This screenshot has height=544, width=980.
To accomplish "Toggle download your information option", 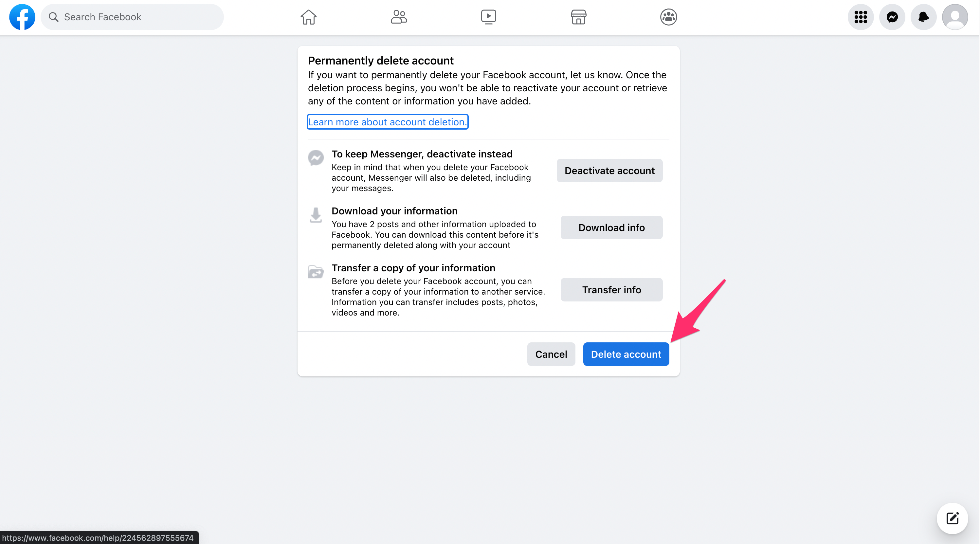I will [x=610, y=227].
